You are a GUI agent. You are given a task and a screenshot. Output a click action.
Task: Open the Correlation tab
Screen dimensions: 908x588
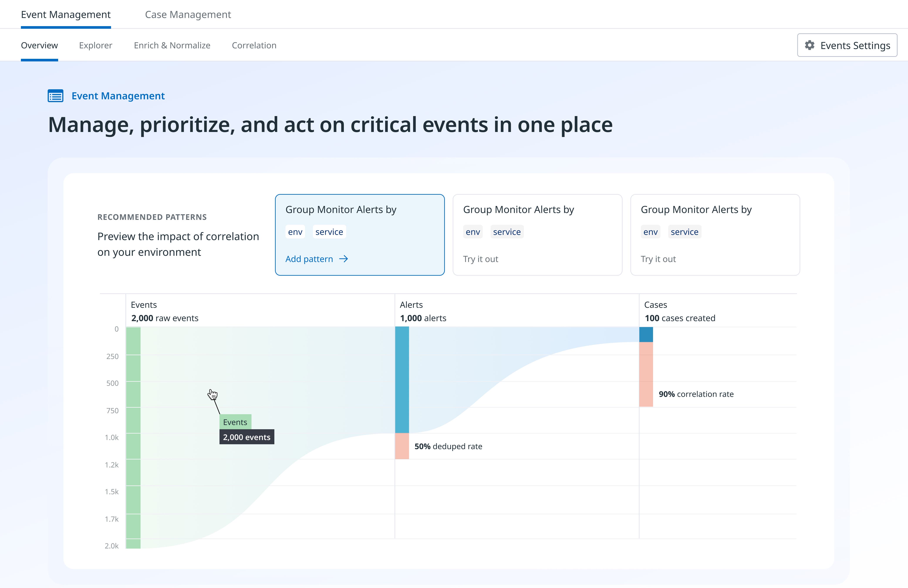point(254,45)
